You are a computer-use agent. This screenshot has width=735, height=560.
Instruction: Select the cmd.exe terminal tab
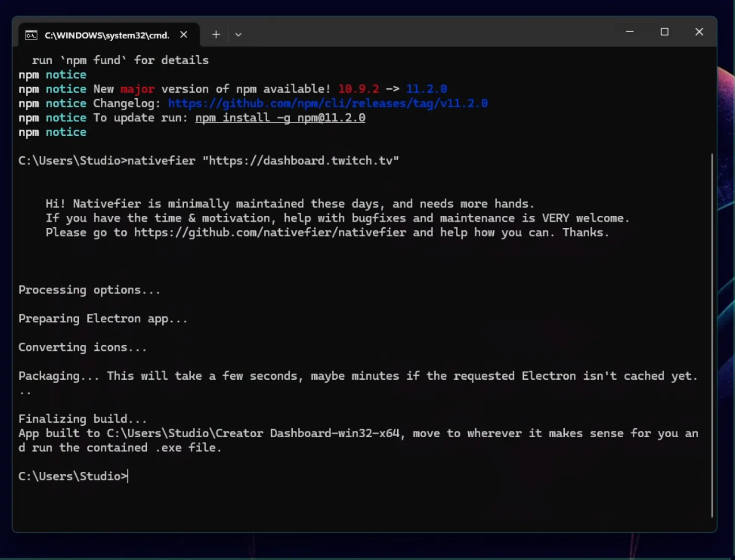pyautogui.click(x=106, y=35)
